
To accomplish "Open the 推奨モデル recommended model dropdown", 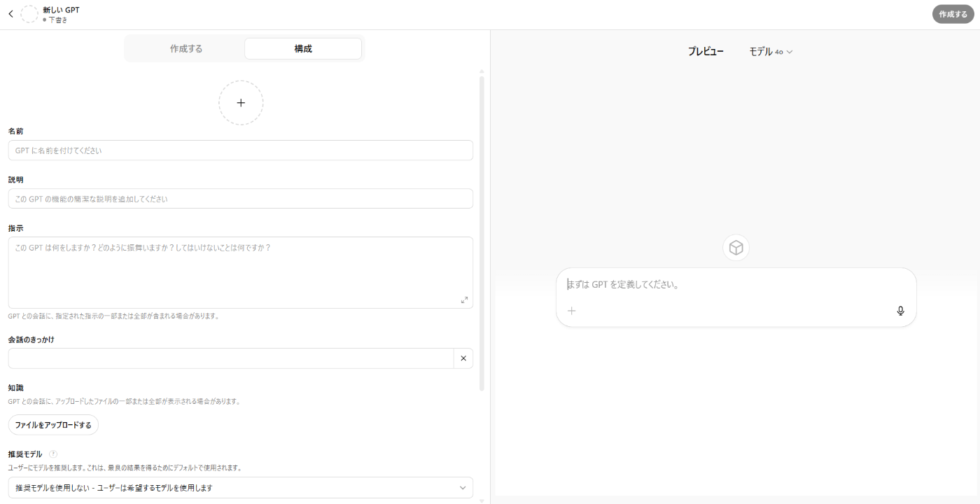I will tap(241, 487).
